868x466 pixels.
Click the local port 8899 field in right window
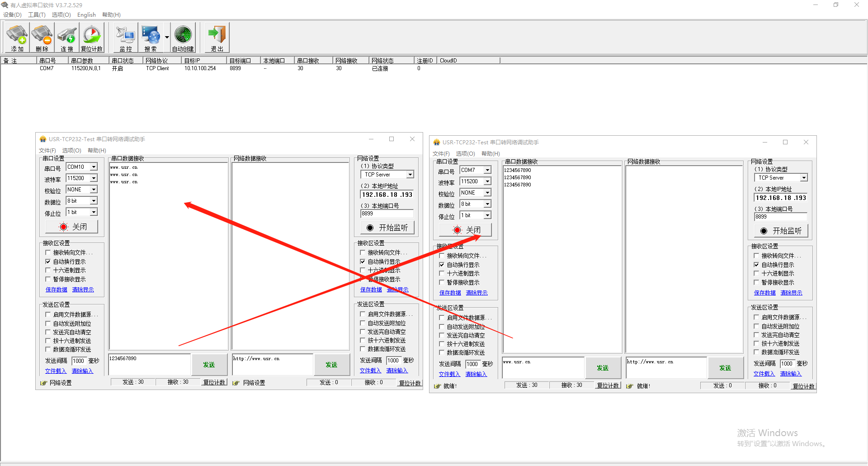(x=780, y=217)
